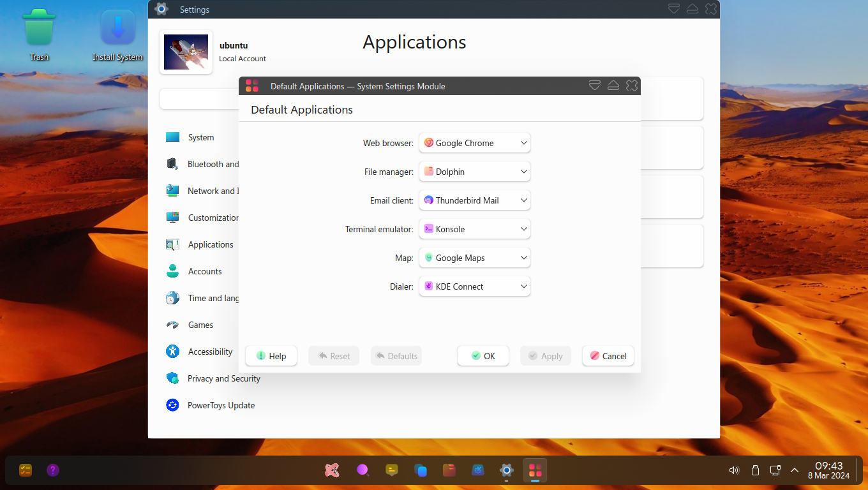Click the orange checklist icon in taskbar
The image size is (868, 490).
pos(26,470)
